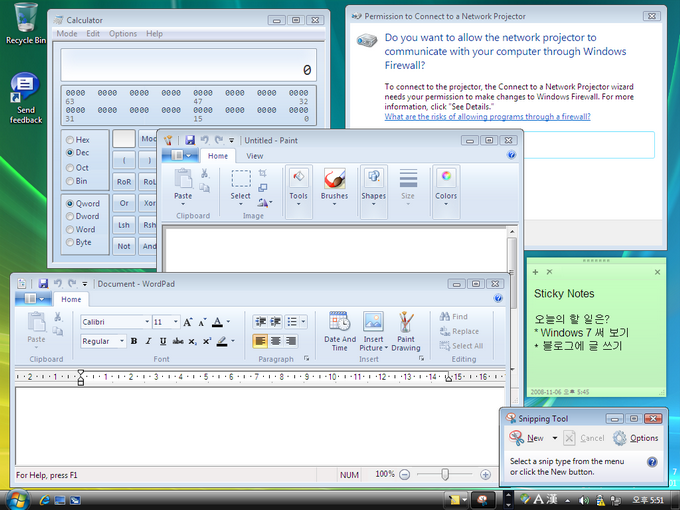Viewport: 680px width, 510px height.
Task: Click zoom out minus in WordPad
Action: click(404, 475)
